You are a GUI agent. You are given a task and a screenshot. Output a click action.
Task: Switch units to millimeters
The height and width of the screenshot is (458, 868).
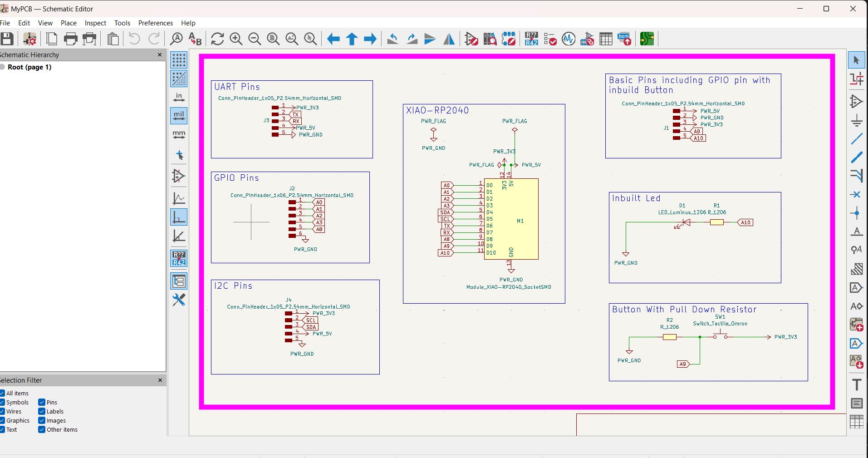[x=179, y=134]
